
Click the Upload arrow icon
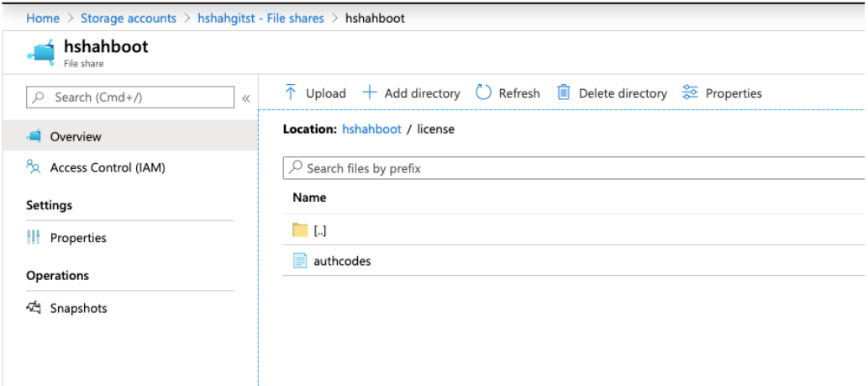291,93
